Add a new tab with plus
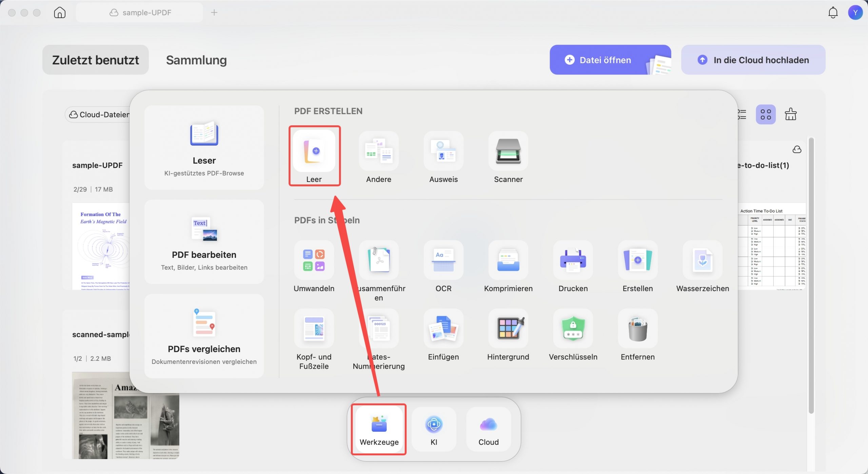 [214, 13]
